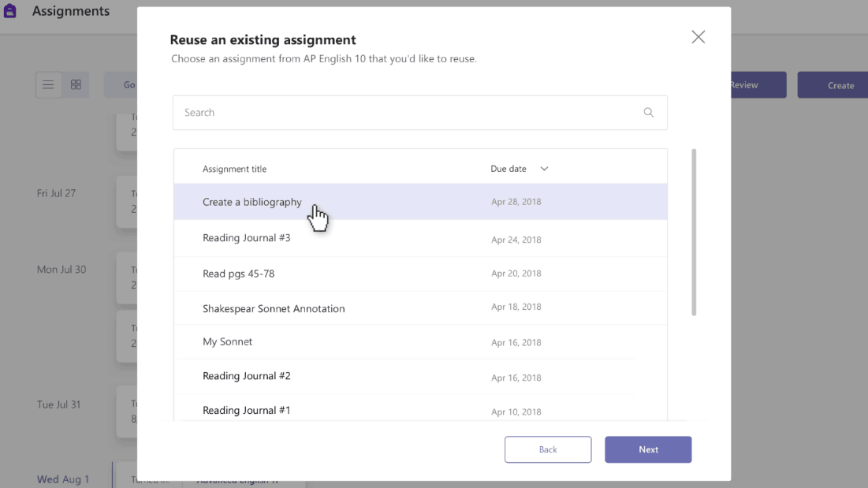
Task: Click the Due date column header
Action: 509,169
